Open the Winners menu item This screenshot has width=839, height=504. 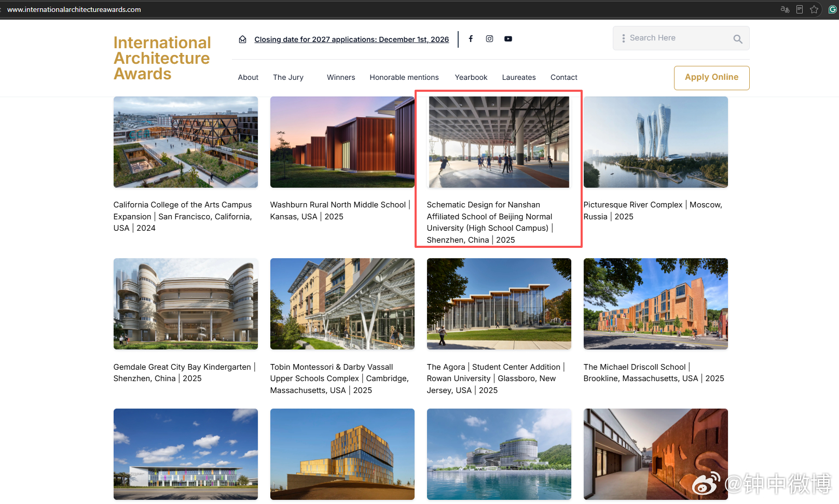coord(341,77)
